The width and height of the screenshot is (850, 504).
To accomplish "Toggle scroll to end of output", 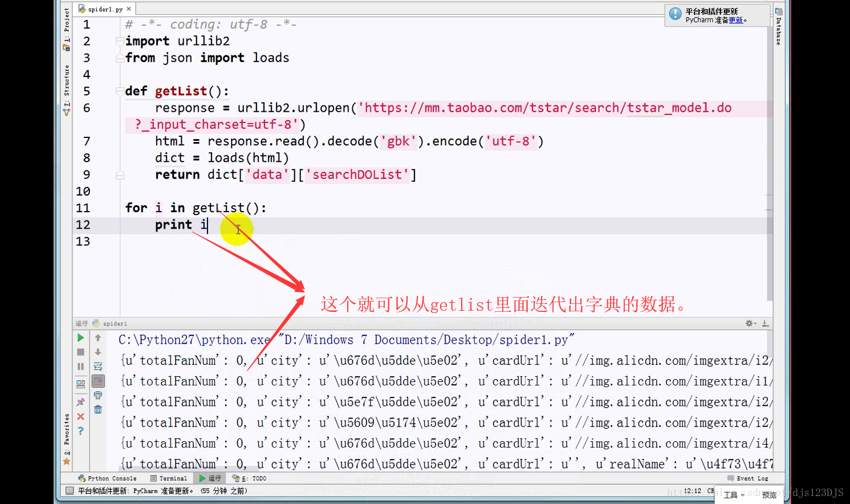I will click(98, 381).
